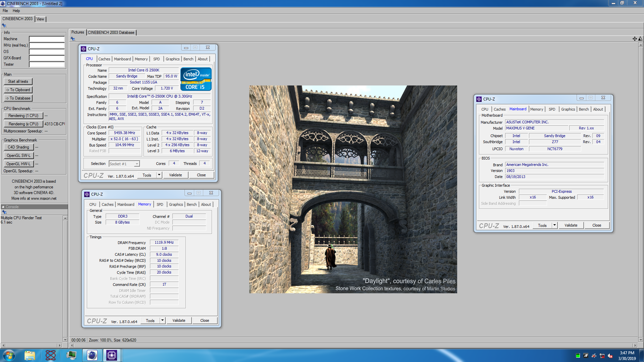The image size is (644, 362).
Task: Open Windows Start menu orb
Action: [x=9, y=355]
